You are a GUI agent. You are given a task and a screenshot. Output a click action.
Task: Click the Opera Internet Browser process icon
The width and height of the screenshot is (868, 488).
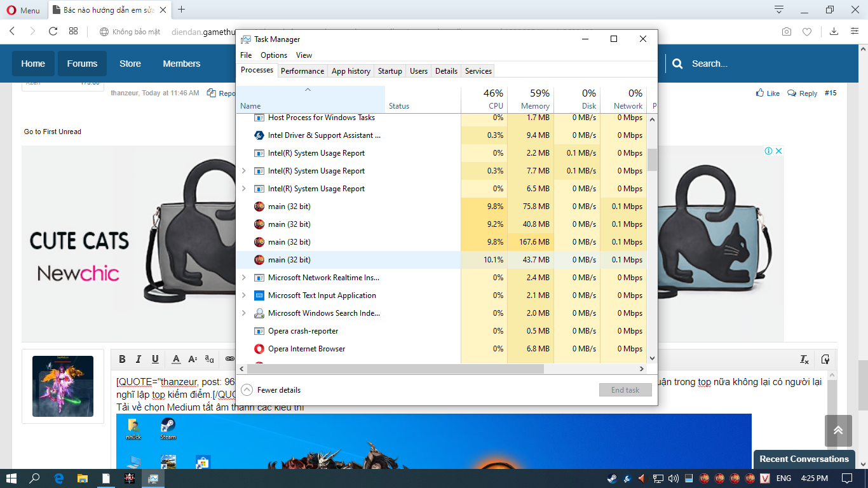(x=259, y=349)
